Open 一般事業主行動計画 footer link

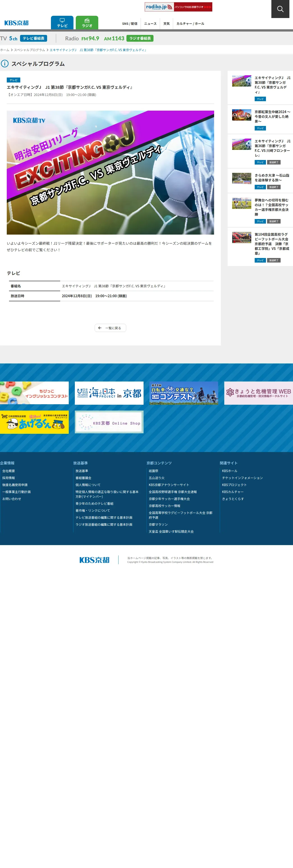tap(16, 492)
